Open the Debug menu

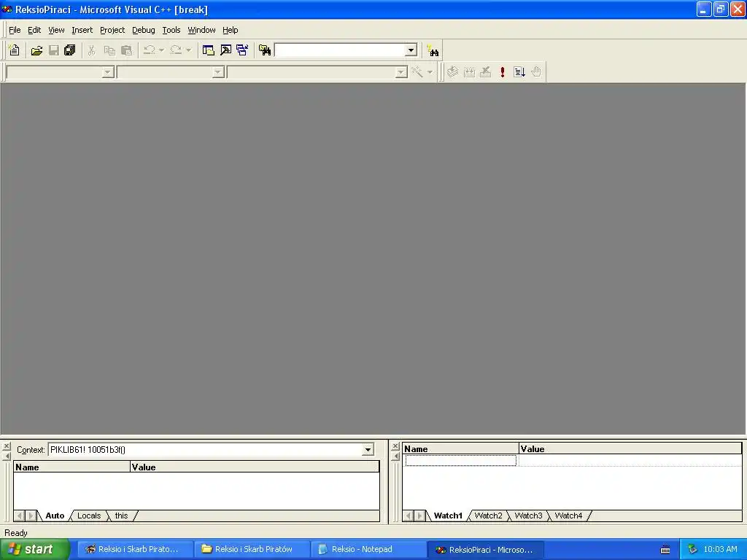[144, 30]
